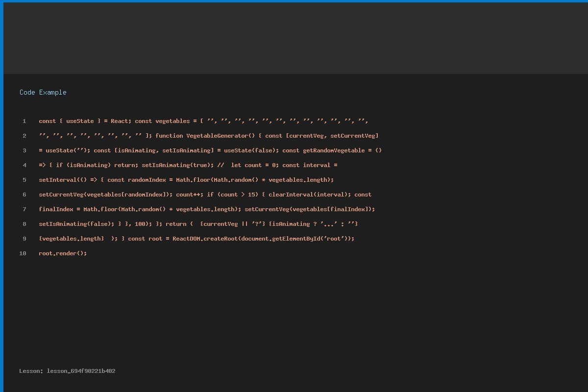
Task: Click the "root.render();" code line
Action: pyautogui.click(x=63, y=253)
